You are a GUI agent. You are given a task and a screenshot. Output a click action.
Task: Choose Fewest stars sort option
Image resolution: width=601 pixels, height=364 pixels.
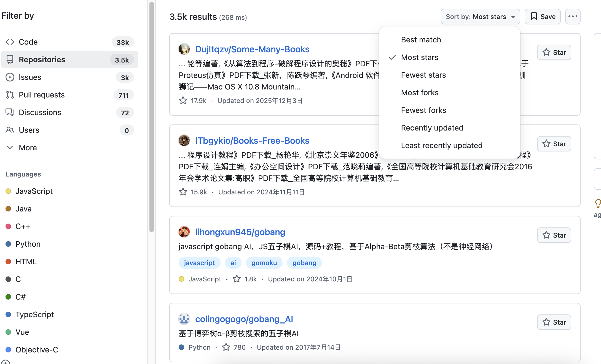click(450, 75)
